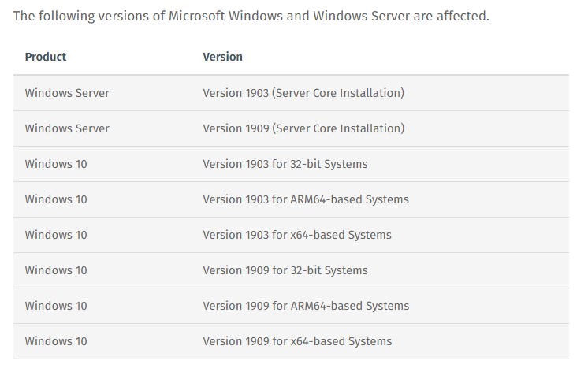Screen dimensions: 588x372
Task: Select "Version 1903 (Server Core Installation)" cell
Action: pyautogui.click(x=303, y=93)
